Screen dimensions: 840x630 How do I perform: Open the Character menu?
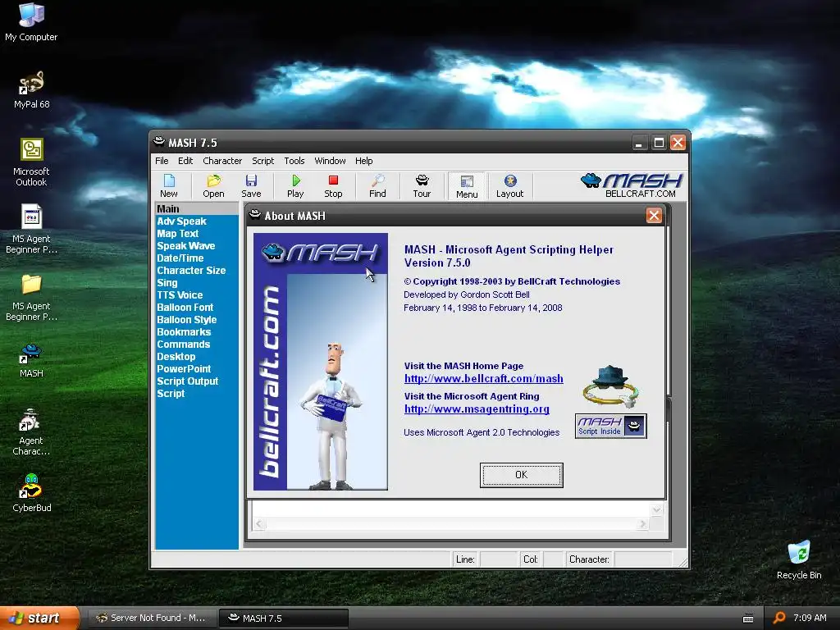[222, 161]
